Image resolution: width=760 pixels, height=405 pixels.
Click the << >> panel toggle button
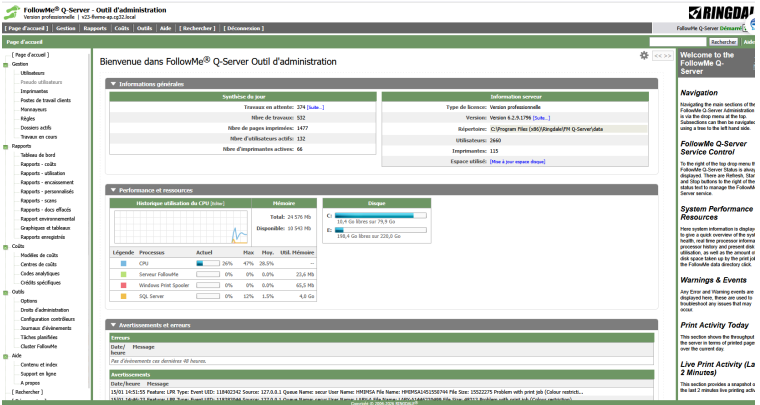[x=663, y=56]
